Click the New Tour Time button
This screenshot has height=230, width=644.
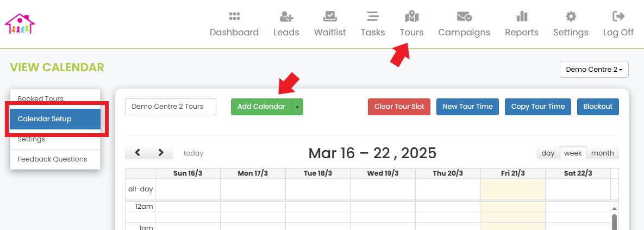tap(467, 107)
